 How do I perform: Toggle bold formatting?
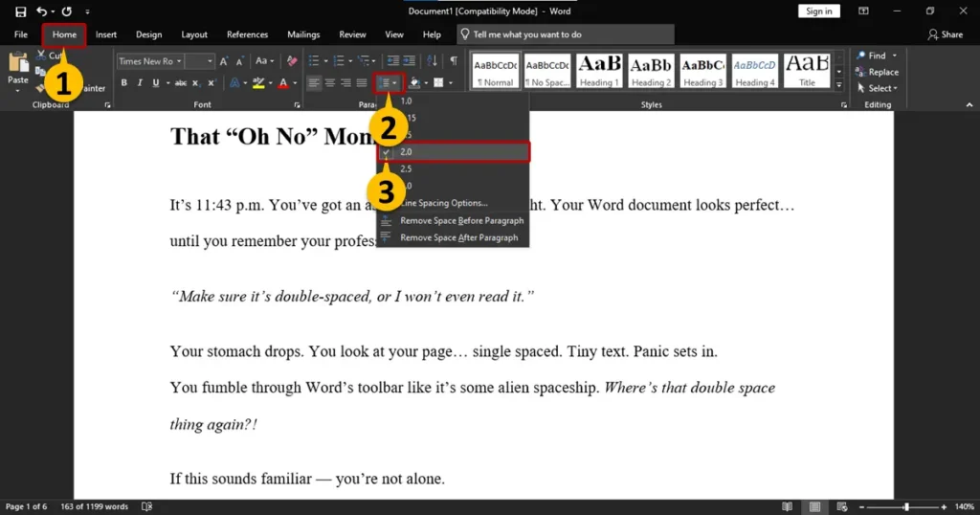123,82
